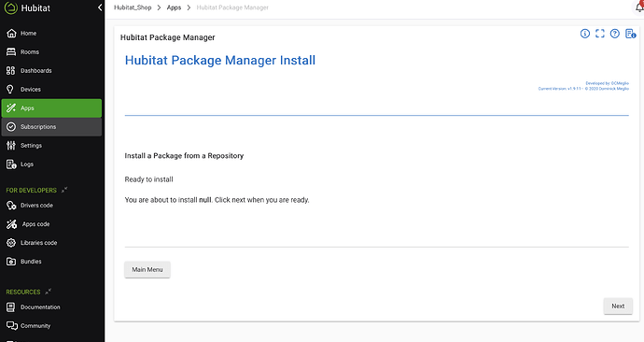Click the Community chat bubbles icon
The height and width of the screenshot is (342, 644).
point(11,326)
